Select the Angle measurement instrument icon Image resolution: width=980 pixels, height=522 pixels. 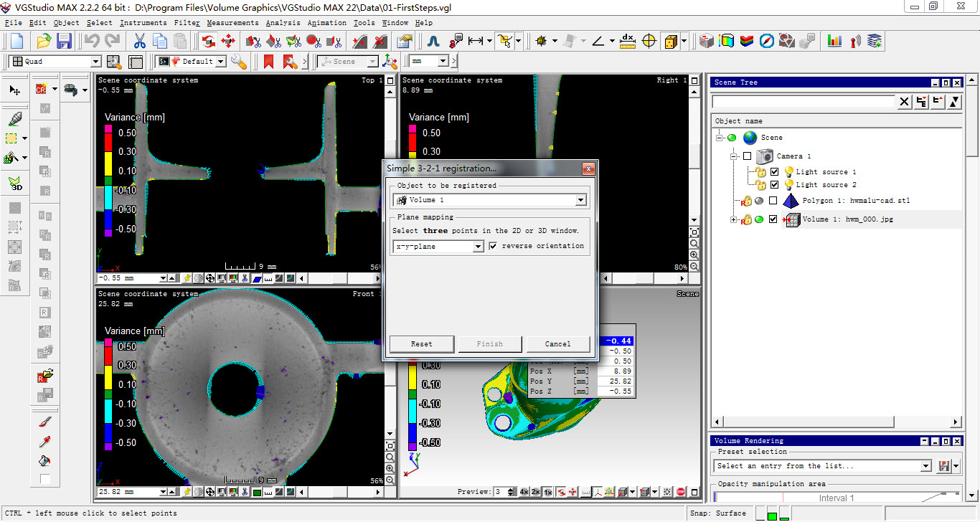click(x=598, y=41)
